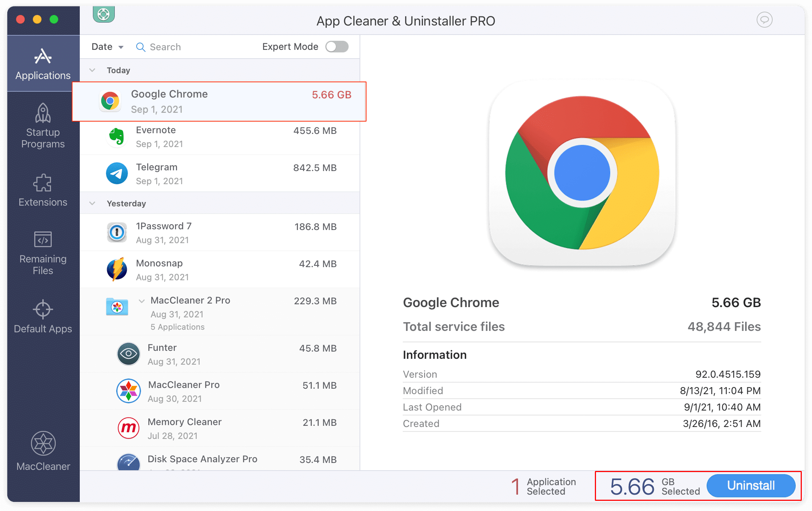Select the Funter eye icon
This screenshot has width=812, height=511.
click(128, 354)
